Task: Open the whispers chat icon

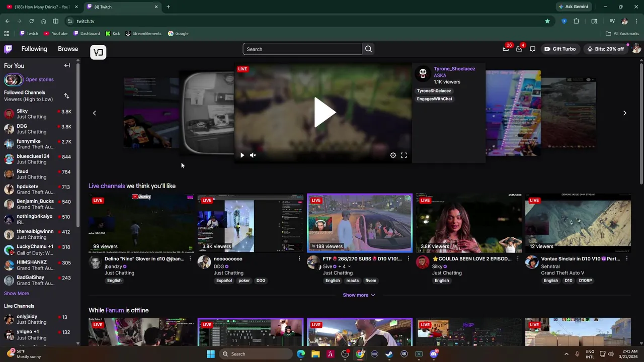Action: click(532, 49)
